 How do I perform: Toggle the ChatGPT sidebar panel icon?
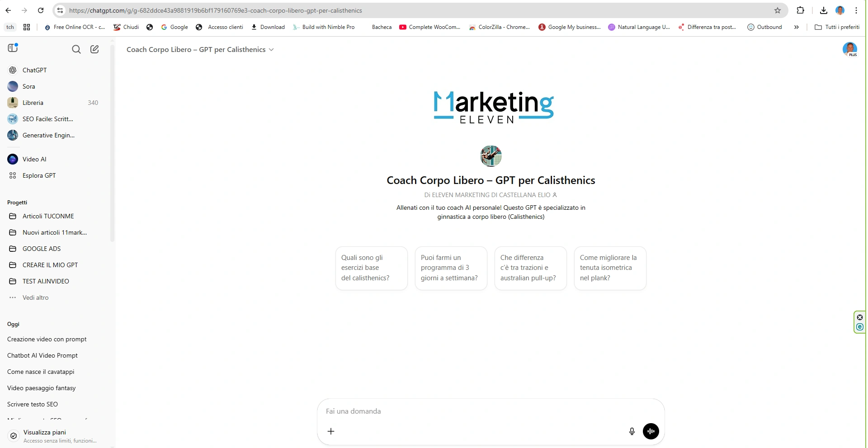13,48
